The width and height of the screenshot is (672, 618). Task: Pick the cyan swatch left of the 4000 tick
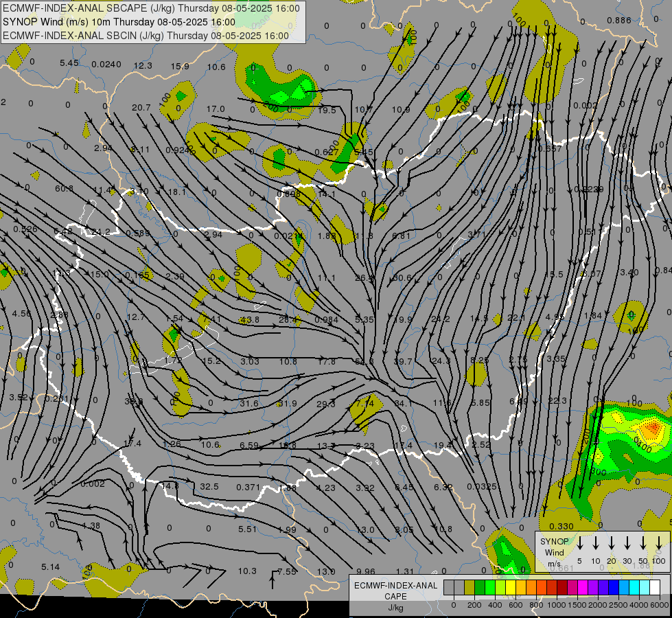tap(634, 588)
